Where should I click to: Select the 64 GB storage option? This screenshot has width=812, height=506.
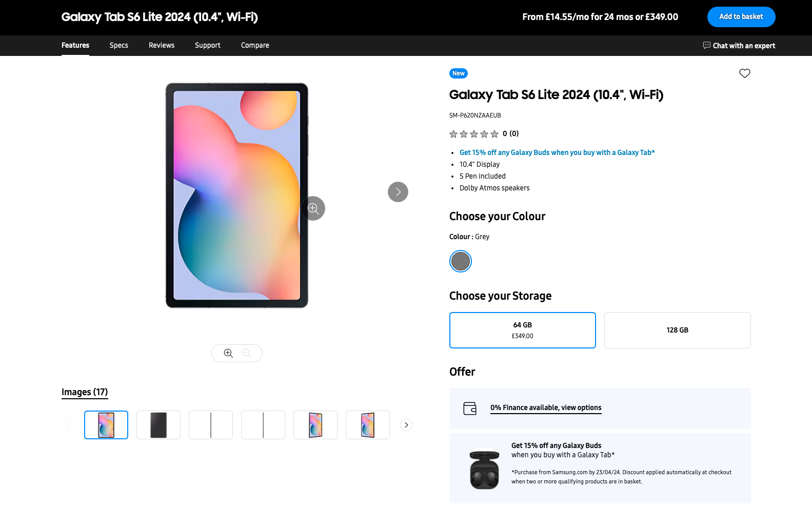(522, 330)
